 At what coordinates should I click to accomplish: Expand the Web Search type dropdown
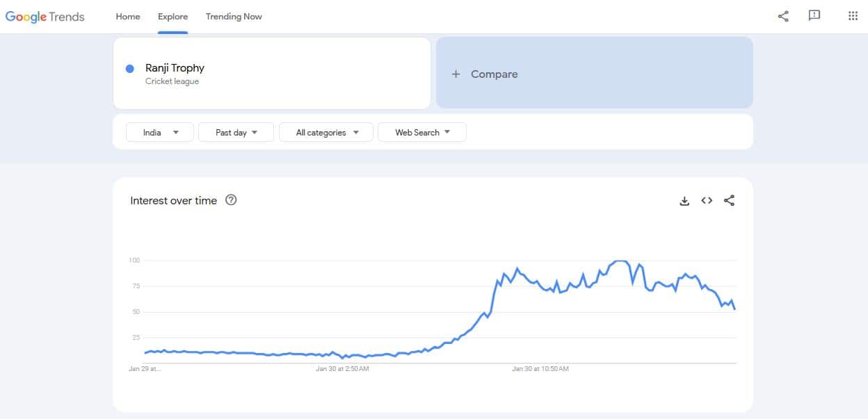click(421, 132)
